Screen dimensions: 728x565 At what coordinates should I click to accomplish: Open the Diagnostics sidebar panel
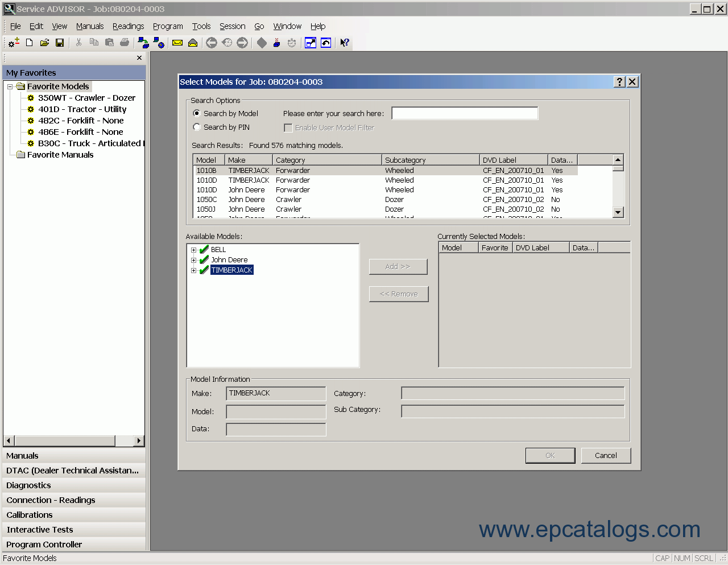point(74,485)
